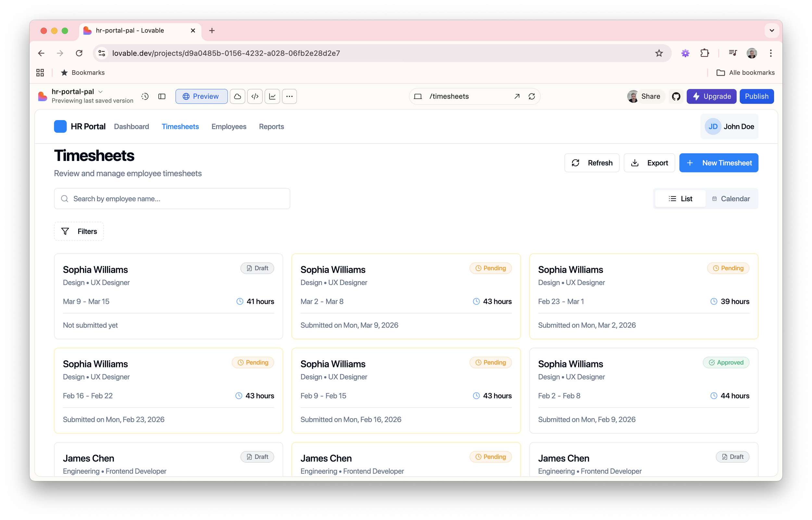This screenshot has width=812, height=520.
Task: Switch to Calendar view
Action: 731,199
